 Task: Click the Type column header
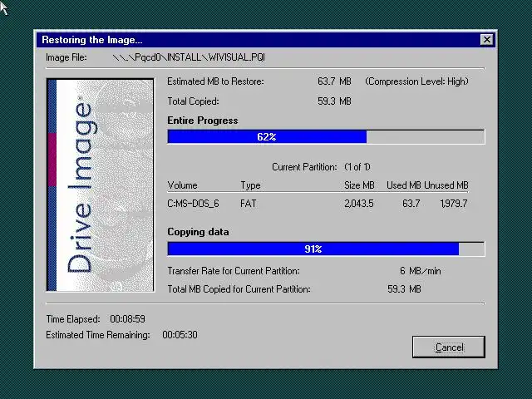coord(250,185)
